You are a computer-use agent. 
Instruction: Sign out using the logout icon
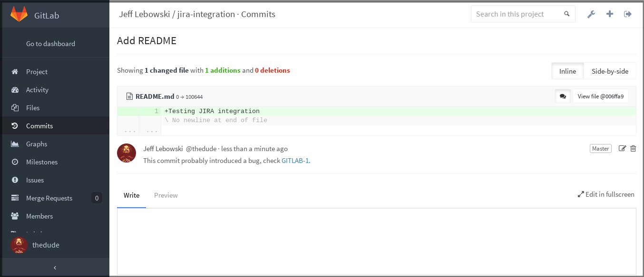[628, 14]
